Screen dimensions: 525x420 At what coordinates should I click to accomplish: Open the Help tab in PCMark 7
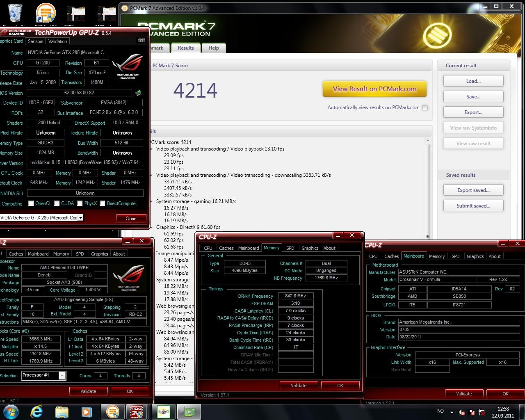(214, 48)
